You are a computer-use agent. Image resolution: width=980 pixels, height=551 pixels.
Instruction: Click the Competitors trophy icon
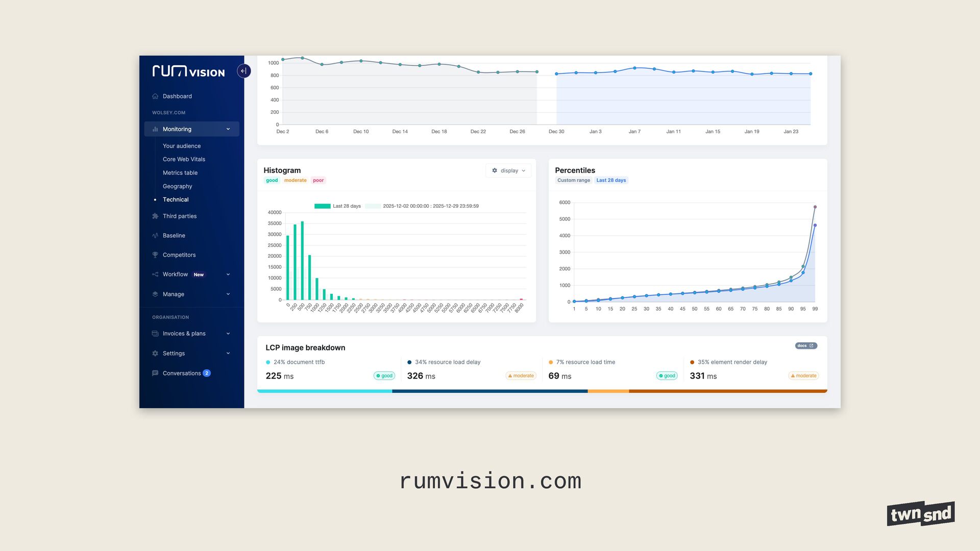tap(155, 255)
